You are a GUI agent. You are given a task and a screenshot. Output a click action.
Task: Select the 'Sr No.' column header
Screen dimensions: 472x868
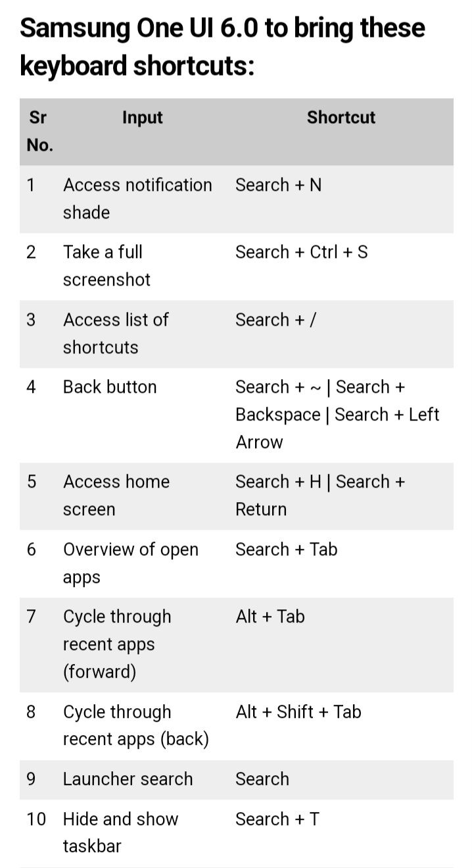coord(39,132)
